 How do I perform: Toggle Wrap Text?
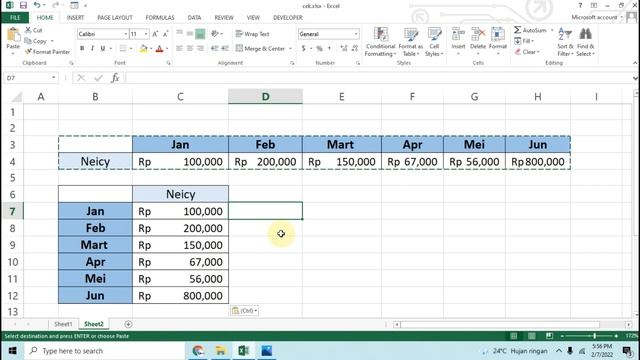pos(252,34)
